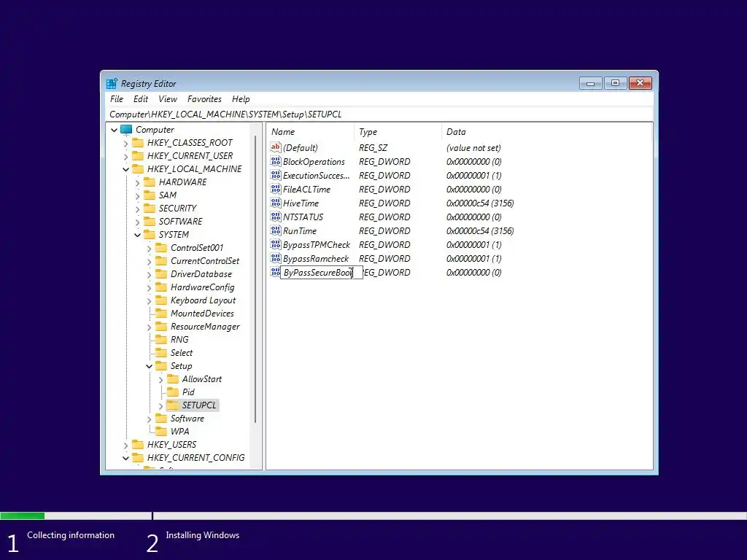Click the Windows setup progress bar
Screen dimensions: 747x560
(x=373, y=516)
